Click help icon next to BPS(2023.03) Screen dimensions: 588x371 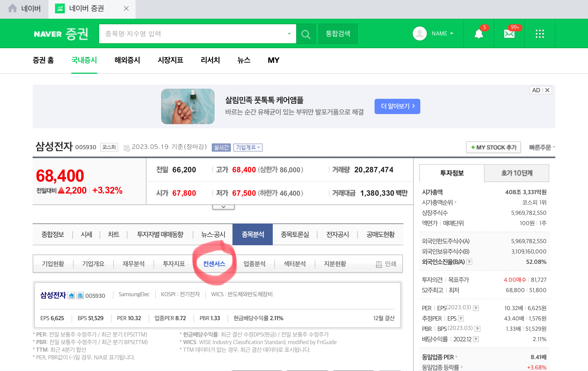point(477,329)
